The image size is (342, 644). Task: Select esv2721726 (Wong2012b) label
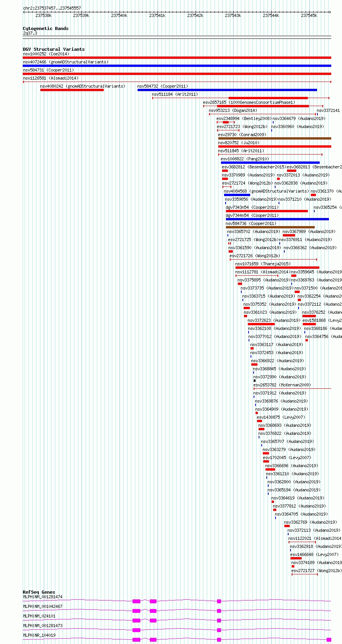(255, 256)
